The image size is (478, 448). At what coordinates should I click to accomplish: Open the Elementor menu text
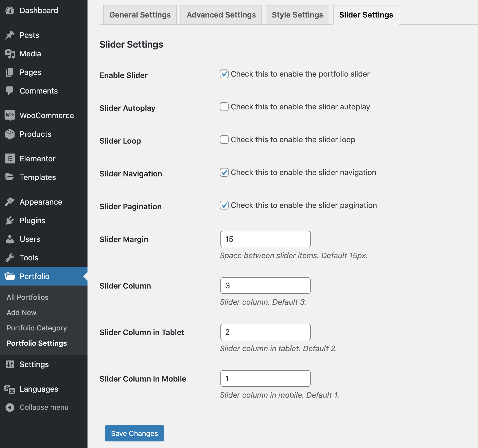tap(37, 159)
